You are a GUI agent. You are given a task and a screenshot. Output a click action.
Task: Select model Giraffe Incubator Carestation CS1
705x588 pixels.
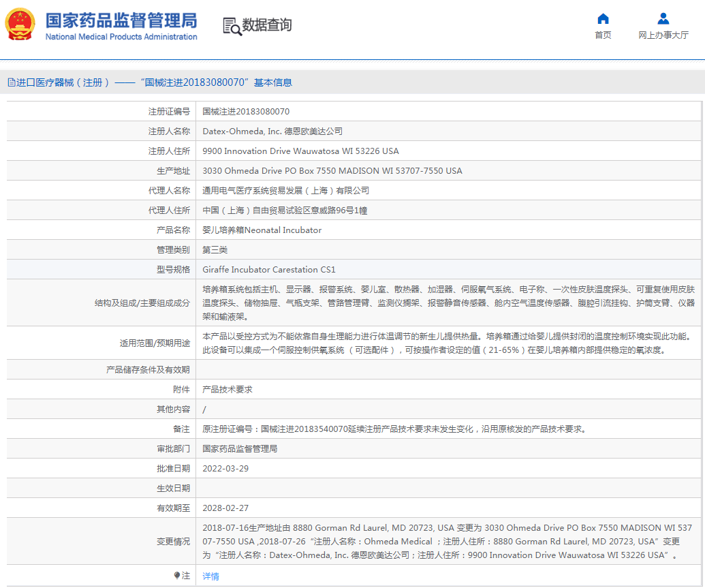click(x=269, y=270)
